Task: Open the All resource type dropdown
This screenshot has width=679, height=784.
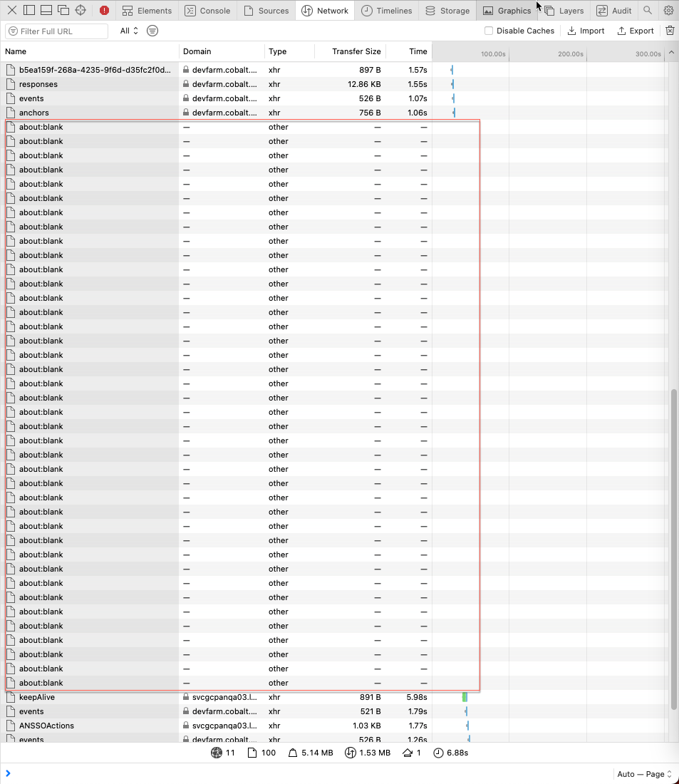Action: (x=126, y=31)
